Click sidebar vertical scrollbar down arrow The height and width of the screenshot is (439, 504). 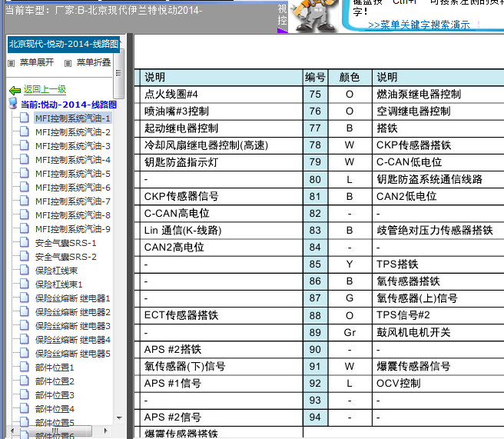[x=119, y=418]
